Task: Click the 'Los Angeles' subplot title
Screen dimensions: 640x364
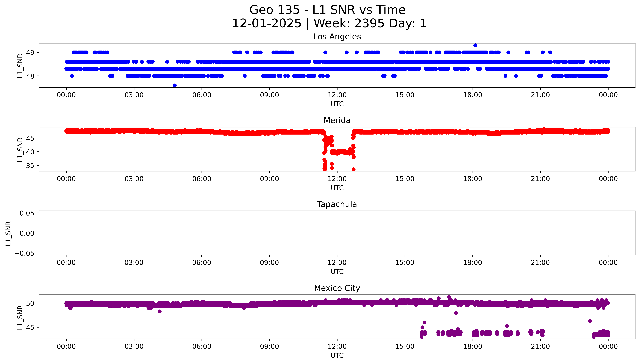Action: (337, 36)
